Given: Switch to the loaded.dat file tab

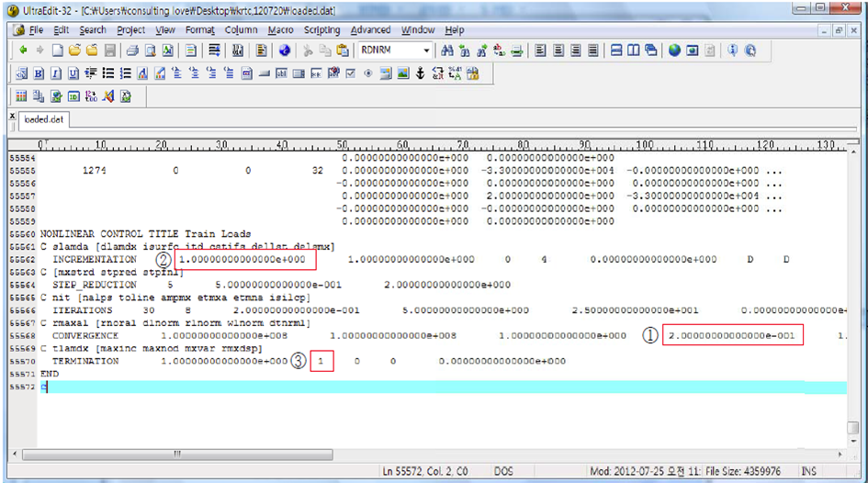Looking at the screenshot, I should click(x=42, y=119).
